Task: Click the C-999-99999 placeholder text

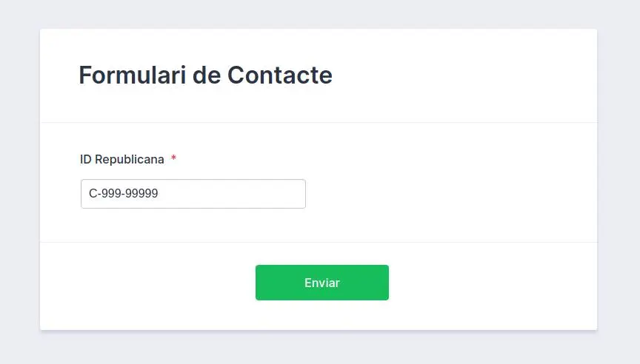Action: (123, 193)
